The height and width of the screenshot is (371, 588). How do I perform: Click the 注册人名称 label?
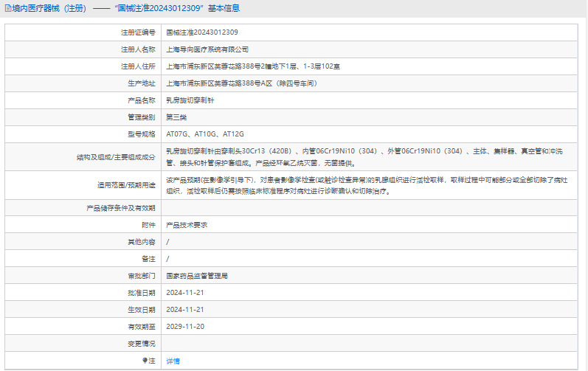click(138, 49)
